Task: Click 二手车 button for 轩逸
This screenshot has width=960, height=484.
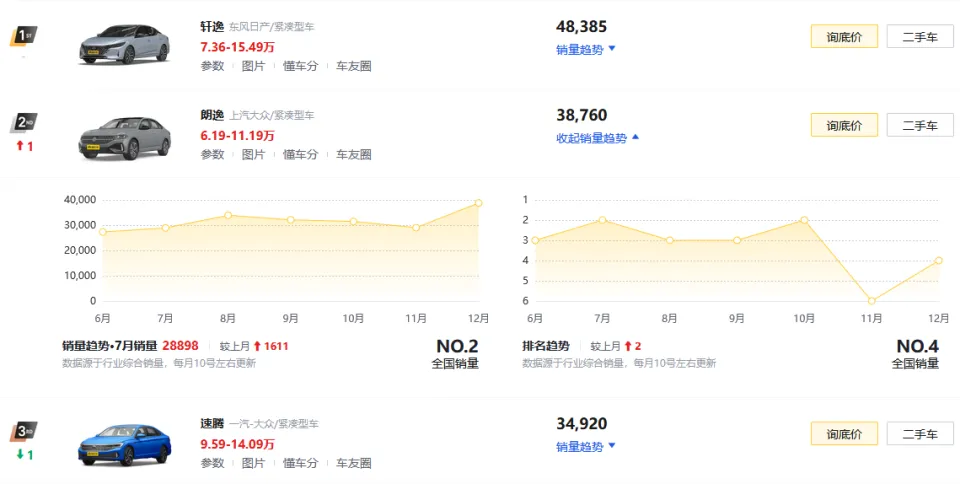Action: pyautogui.click(x=920, y=36)
